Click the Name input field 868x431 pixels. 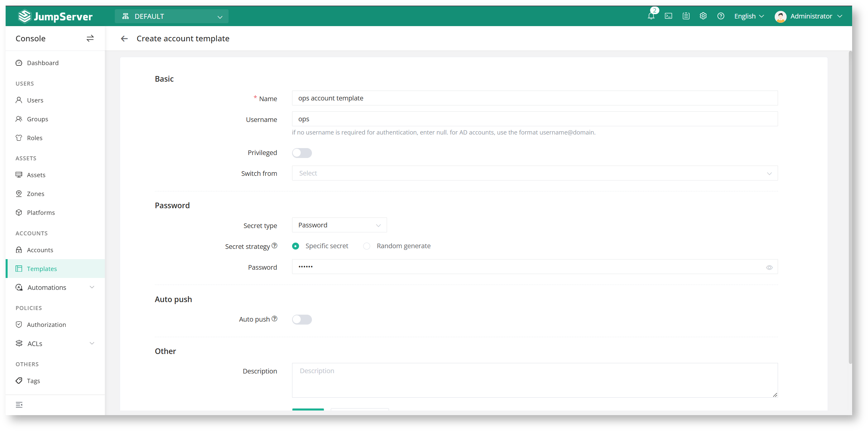535,98
